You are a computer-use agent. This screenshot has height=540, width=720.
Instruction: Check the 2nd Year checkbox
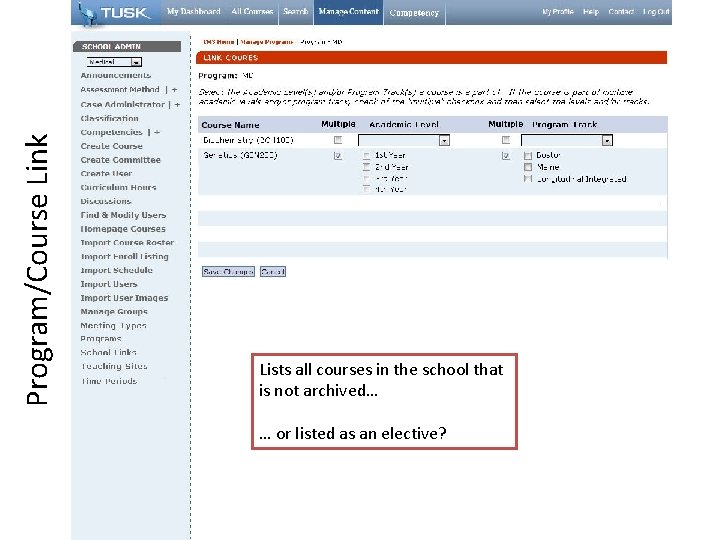coord(366,167)
